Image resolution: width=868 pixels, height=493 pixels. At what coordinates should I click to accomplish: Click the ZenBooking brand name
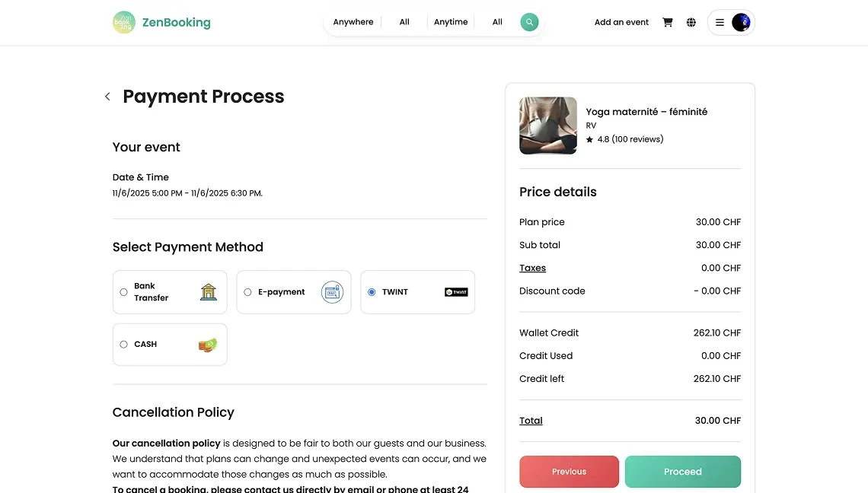click(x=176, y=23)
